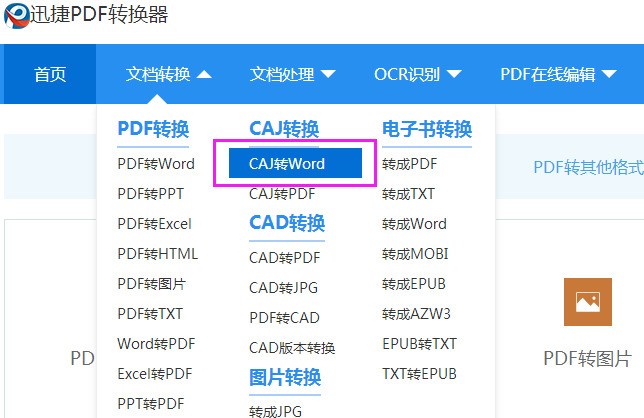Open PDF转HTML conversion
The width and height of the screenshot is (644, 418).
tap(158, 254)
